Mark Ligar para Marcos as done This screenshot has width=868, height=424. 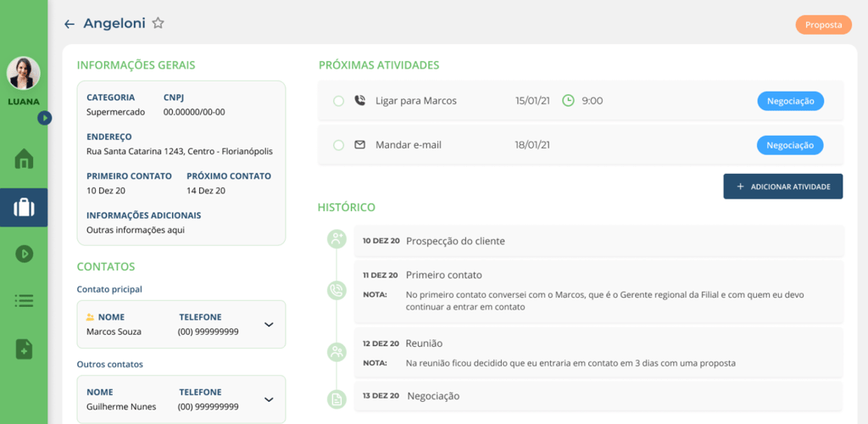(x=338, y=101)
